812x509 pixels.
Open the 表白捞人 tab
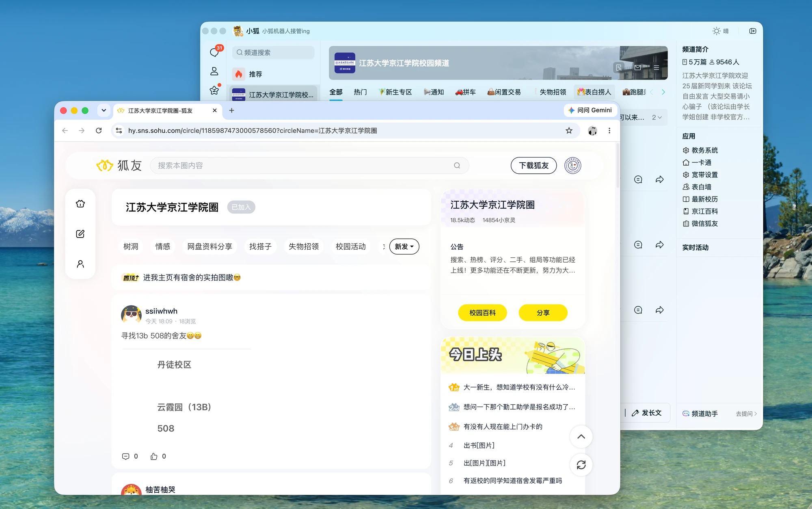[594, 92]
